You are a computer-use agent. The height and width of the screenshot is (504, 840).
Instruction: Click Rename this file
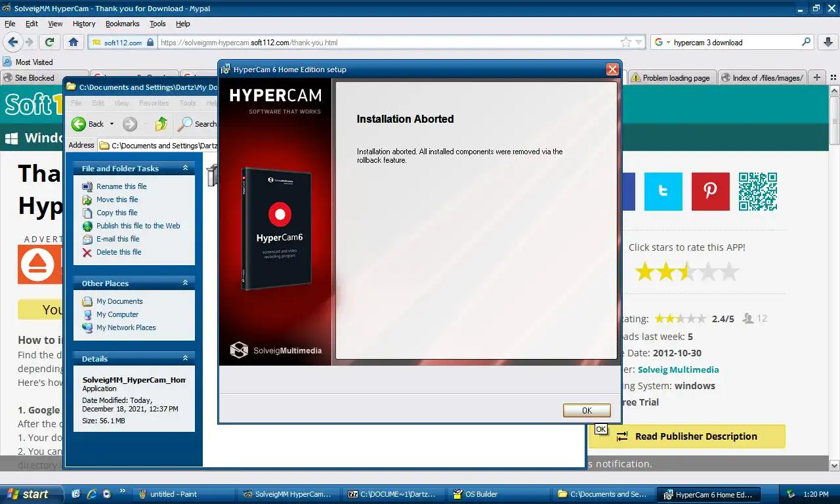point(121,186)
